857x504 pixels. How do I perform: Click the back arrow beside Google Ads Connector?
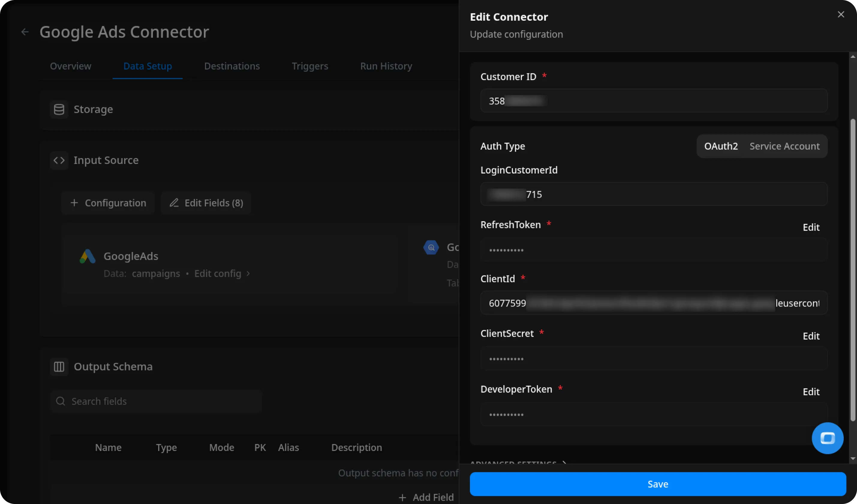click(x=25, y=31)
